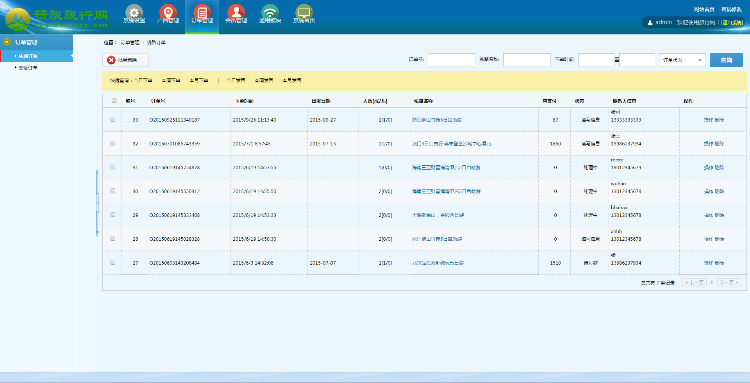The image size is (750, 383).
Task: Toggle the select-all checkbox in table header
Action: (113, 101)
